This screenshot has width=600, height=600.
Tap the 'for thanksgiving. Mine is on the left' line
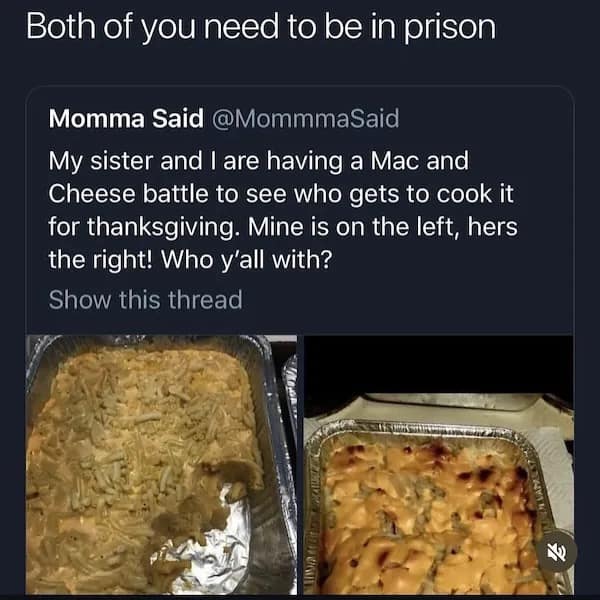pyautogui.click(x=283, y=227)
